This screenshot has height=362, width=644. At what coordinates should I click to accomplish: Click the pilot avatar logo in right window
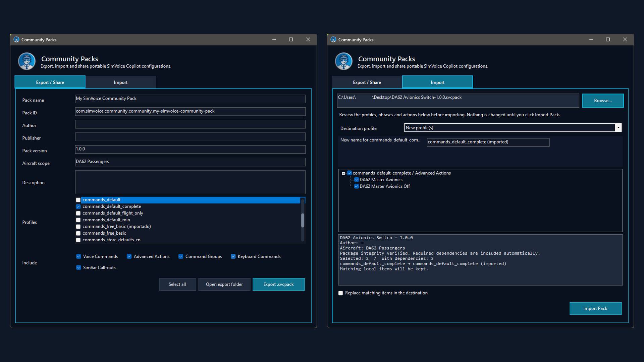click(x=344, y=61)
